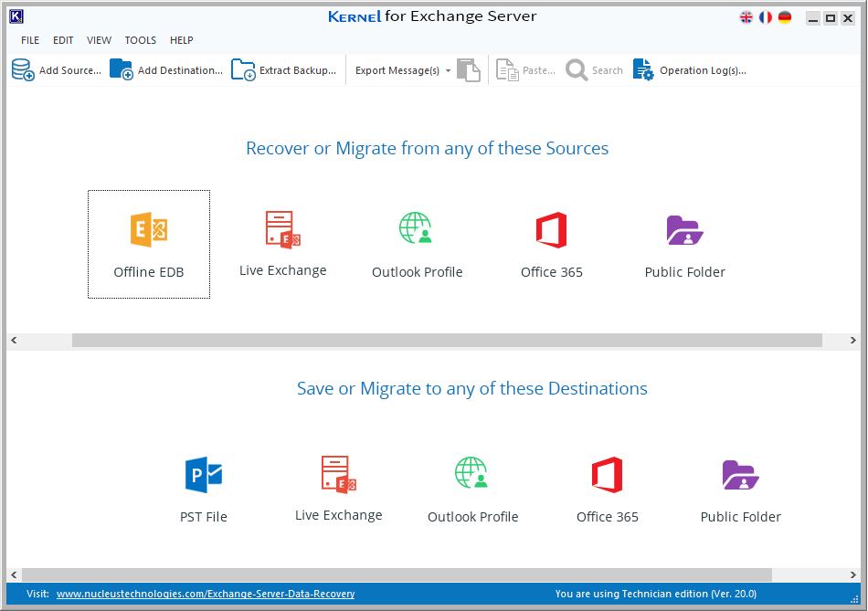868x611 pixels.
Task: Maximize the Kernel for Exchange Server window
Action: pos(831,18)
